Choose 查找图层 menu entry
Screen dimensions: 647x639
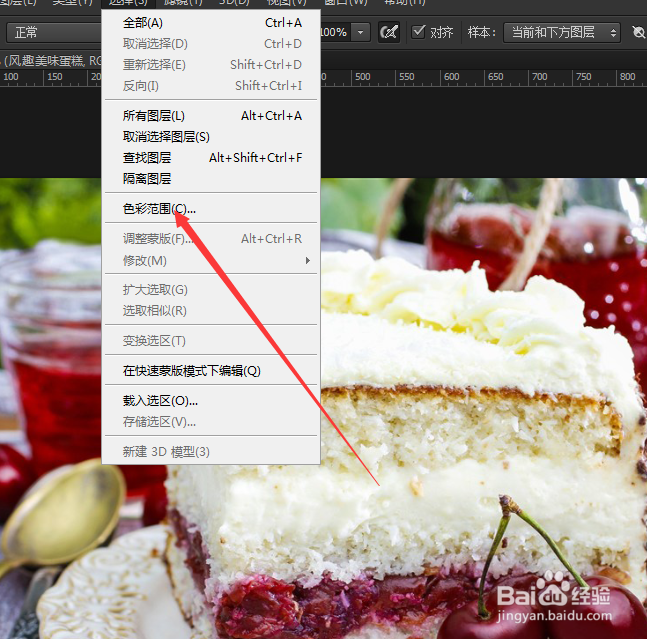click(211, 158)
